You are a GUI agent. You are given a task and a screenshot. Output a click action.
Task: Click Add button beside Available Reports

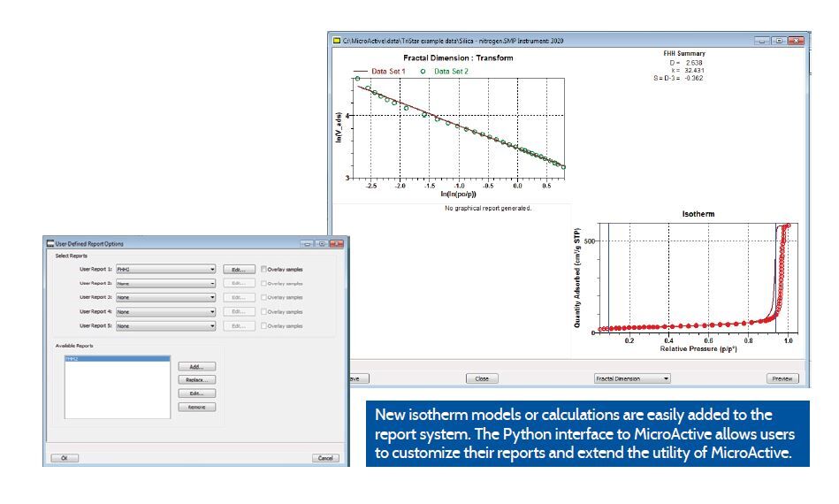[197, 366]
